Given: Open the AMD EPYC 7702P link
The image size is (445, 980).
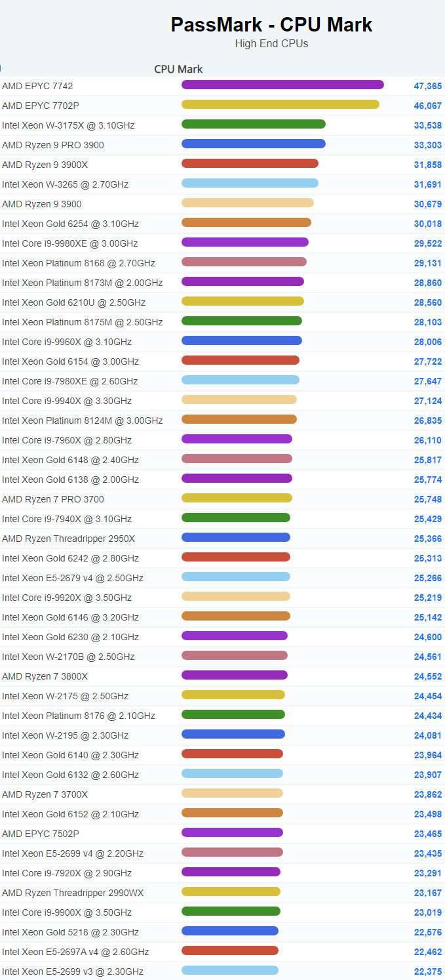Looking at the screenshot, I should coord(41,106).
